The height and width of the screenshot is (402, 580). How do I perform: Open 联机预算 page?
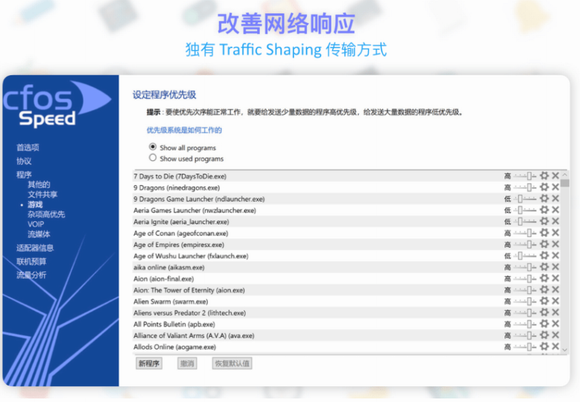tap(31, 261)
